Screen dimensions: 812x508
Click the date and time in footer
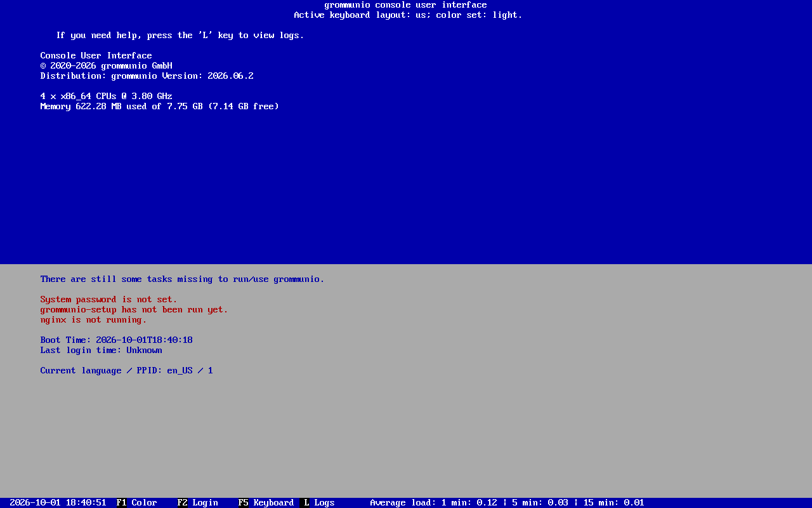point(58,503)
